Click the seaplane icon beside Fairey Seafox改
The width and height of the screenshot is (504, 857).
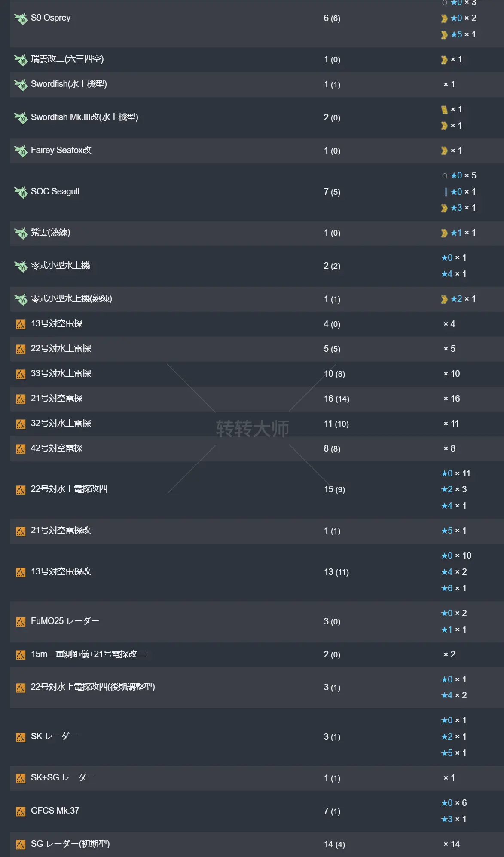[21, 151]
